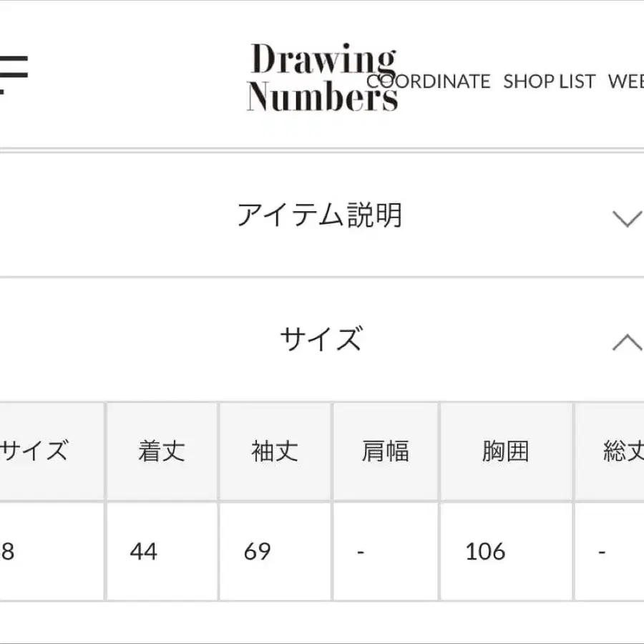This screenshot has width=644, height=644.
Task: Click the dash under 肩幅
Action: pos(361,552)
